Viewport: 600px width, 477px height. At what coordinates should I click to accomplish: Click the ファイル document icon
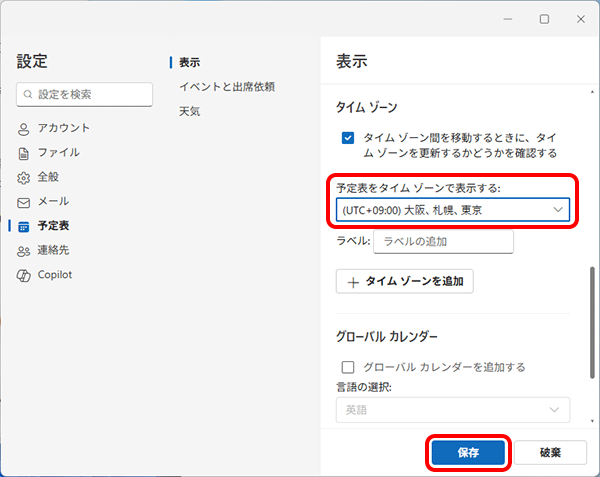[24, 153]
